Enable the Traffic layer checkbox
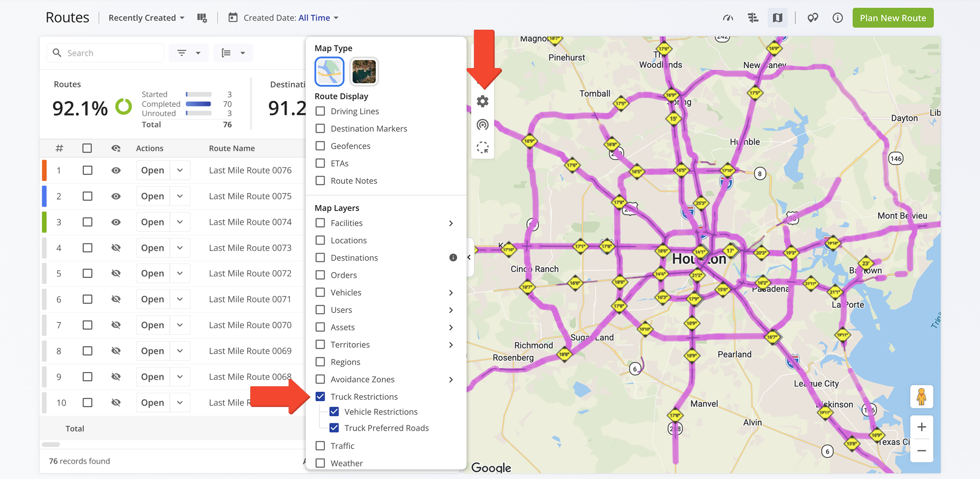This screenshot has width=980, height=479. click(x=321, y=446)
